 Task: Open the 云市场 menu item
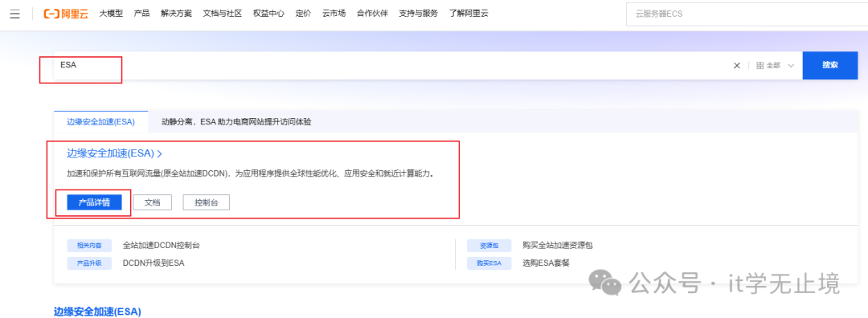click(334, 14)
